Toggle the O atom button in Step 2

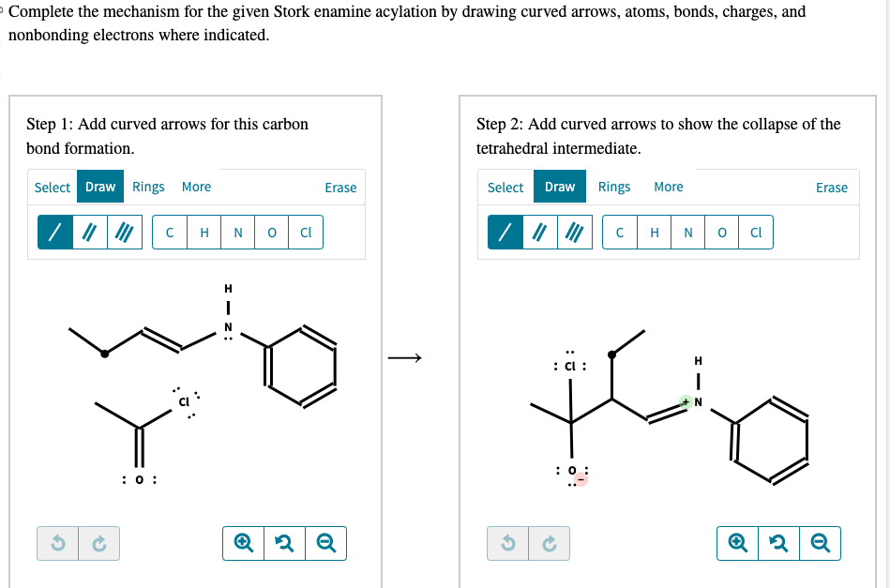tap(722, 232)
